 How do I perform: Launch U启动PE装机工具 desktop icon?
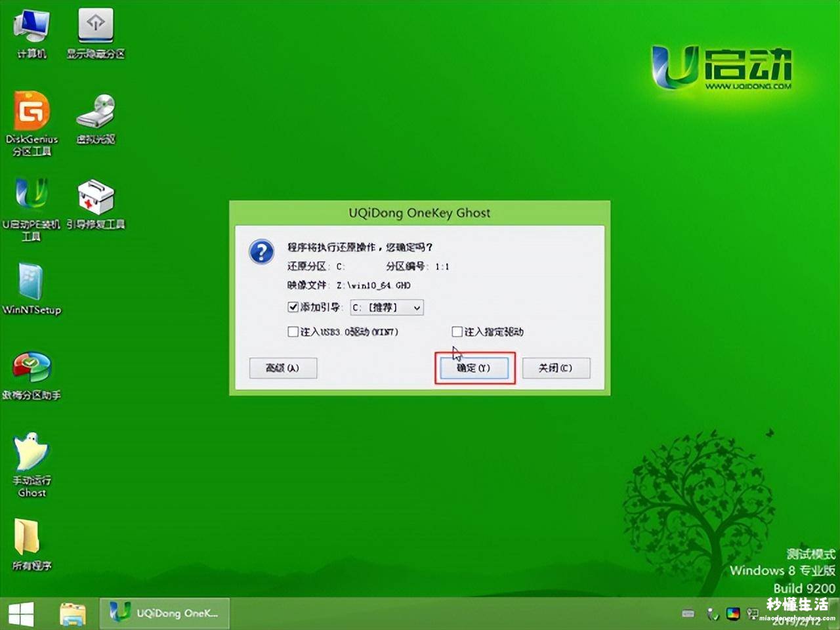31,209
